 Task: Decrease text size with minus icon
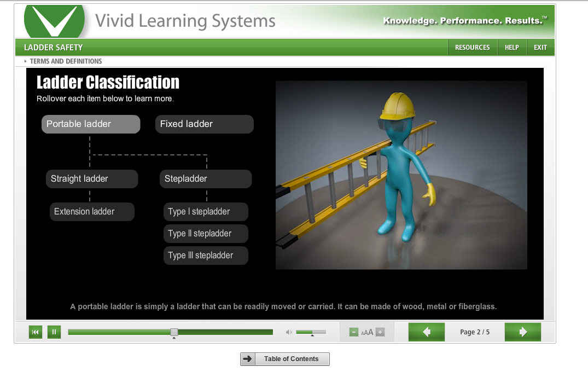coord(354,332)
